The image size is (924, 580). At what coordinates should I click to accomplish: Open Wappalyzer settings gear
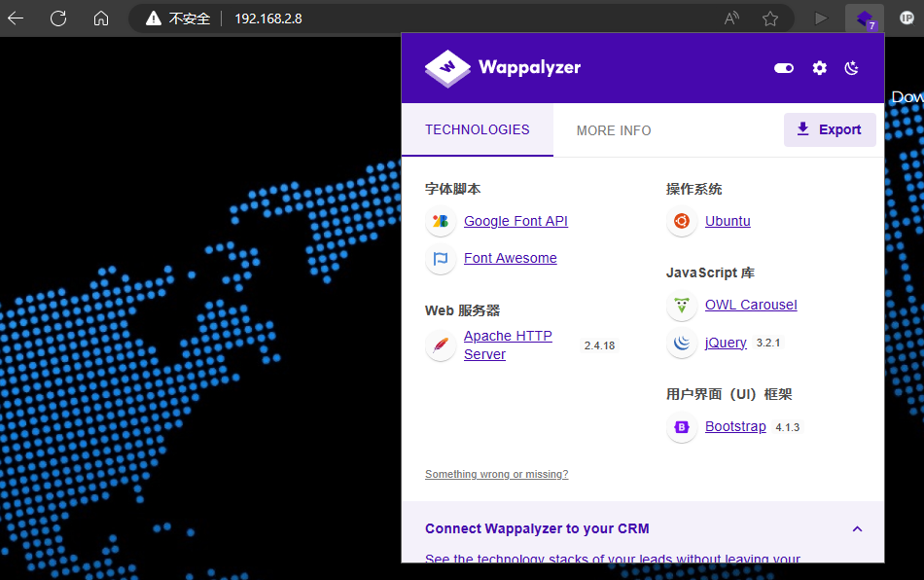pos(820,68)
